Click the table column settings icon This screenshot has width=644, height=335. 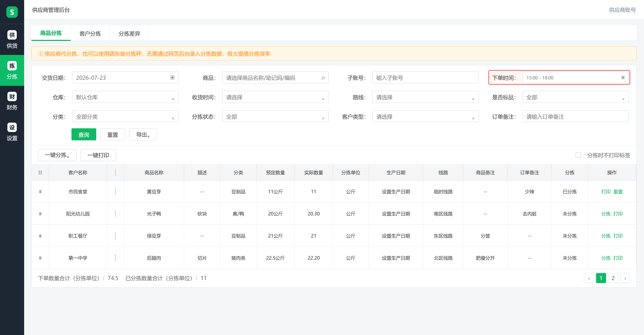click(x=40, y=173)
